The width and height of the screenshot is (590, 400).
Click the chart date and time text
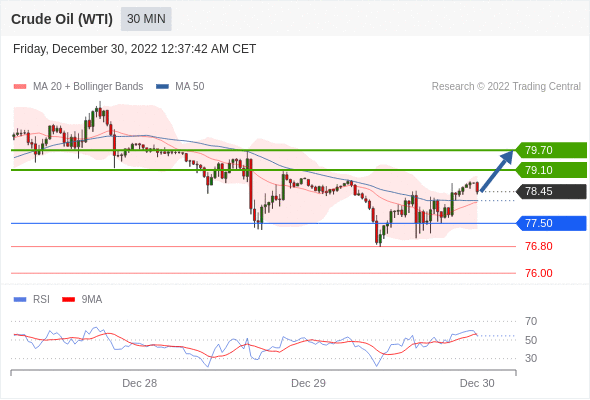click(x=134, y=49)
